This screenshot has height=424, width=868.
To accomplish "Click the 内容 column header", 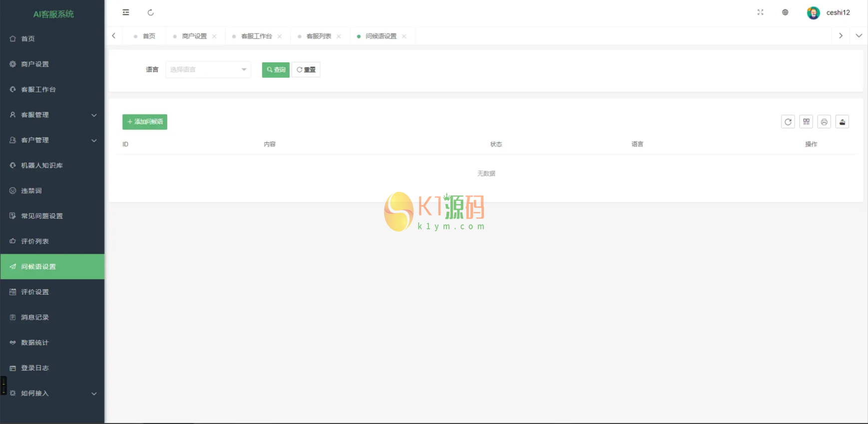I will point(270,144).
